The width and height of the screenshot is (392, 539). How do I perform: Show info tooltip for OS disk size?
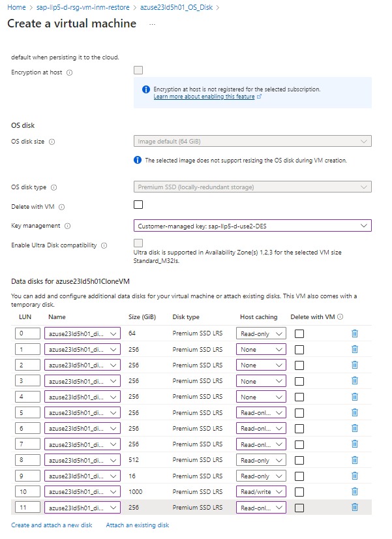52,142
